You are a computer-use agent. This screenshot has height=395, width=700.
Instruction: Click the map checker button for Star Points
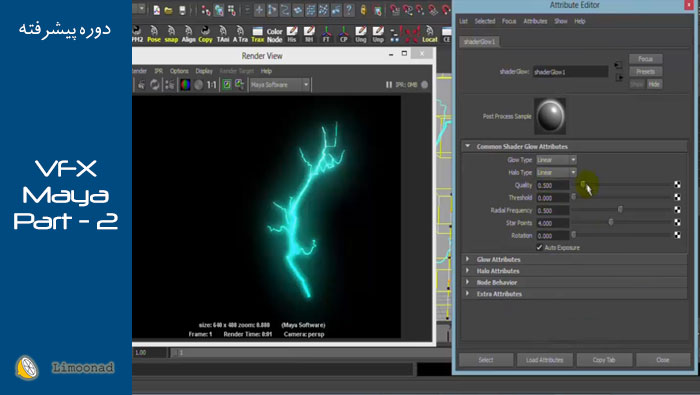point(677,222)
